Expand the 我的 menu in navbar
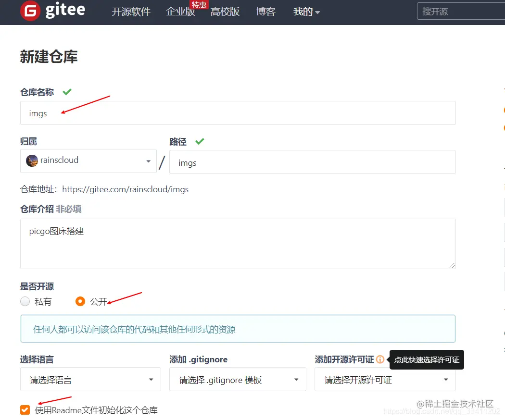This screenshot has width=505, height=420. 306,12
